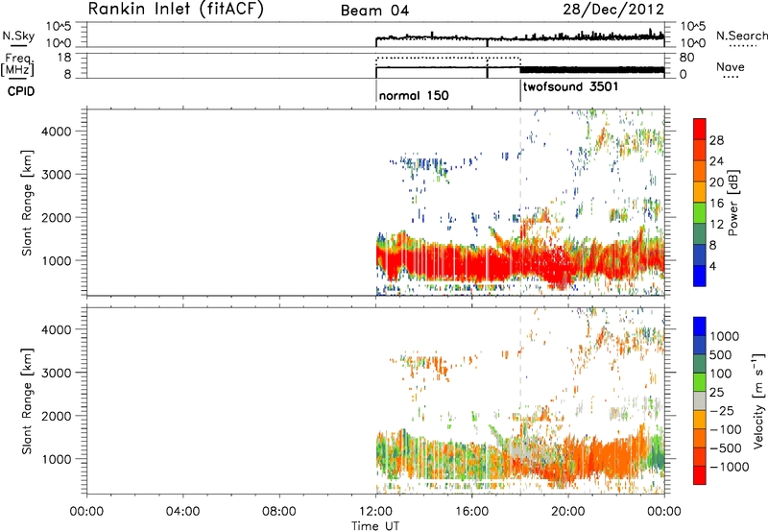The image size is (768, 532).
Task: Click the '4' value on Power colorbar
Action: [713, 266]
